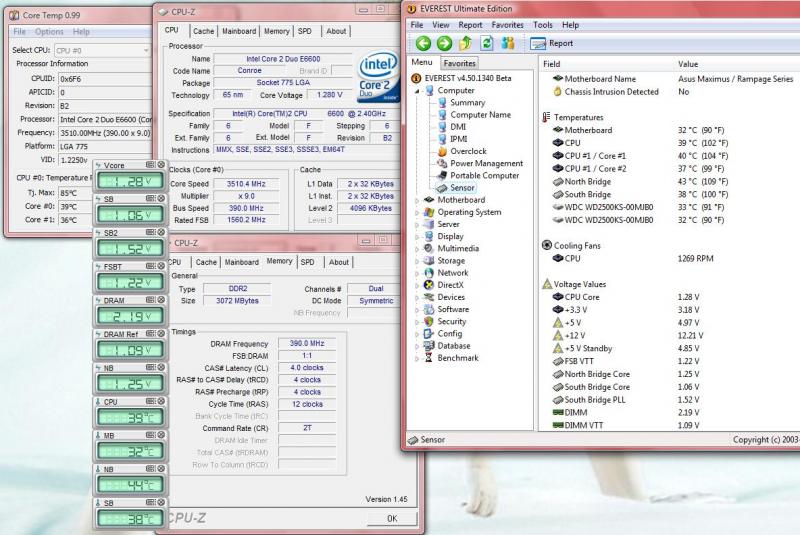800x535 pixels.
Task: Switch to the Favorites tab in EVEREST sidebar
Action: (459, 63)
